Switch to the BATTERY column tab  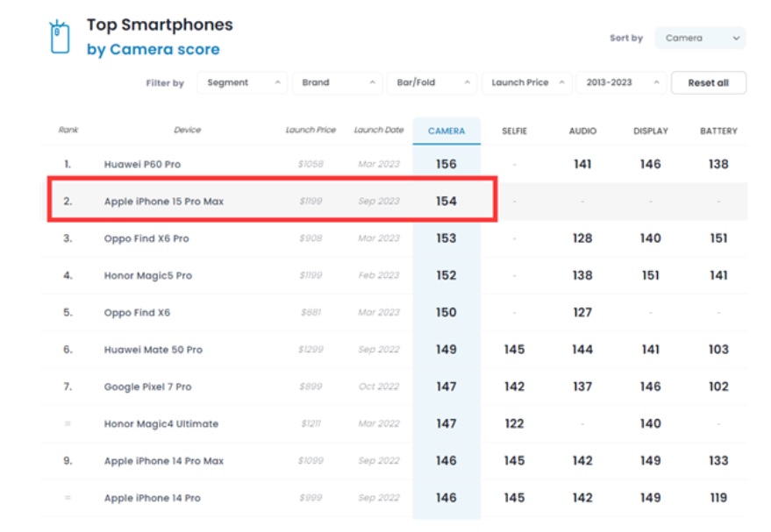pos(718,131)
